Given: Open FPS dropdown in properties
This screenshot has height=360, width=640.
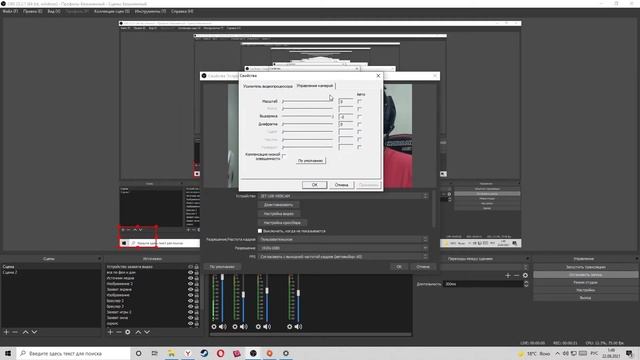Looking at the screenshot, I should coord(344,257).
